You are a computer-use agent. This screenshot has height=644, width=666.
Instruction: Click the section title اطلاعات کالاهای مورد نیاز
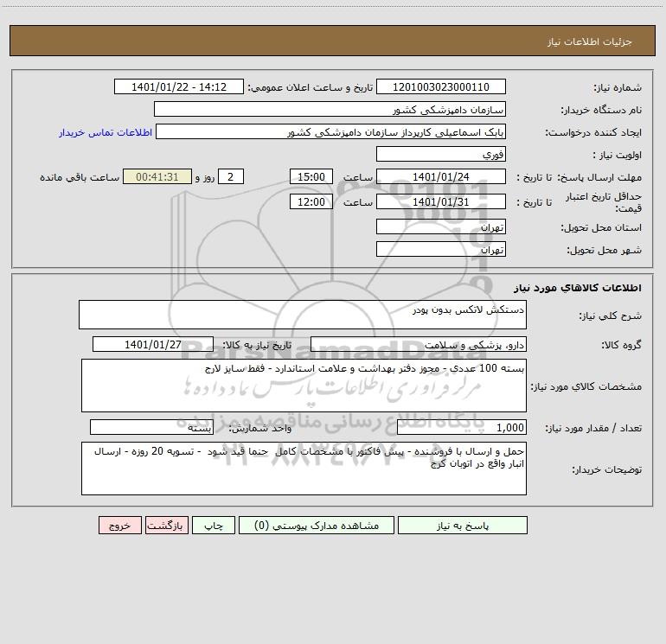tap(578, 288)
